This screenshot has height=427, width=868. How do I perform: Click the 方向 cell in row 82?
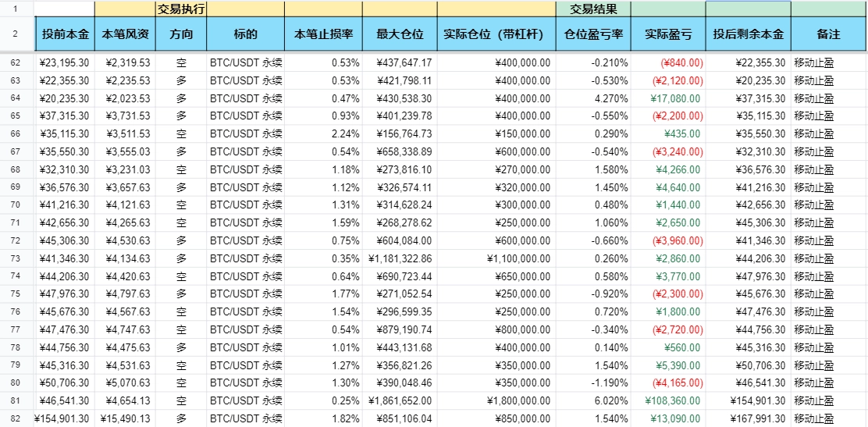coord(181,418)
